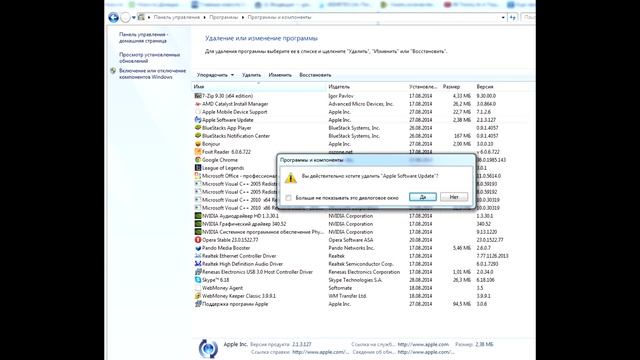Open 'Включение или отключение компонентов Windows'
The image size is (640, 360).
point(152,74)
